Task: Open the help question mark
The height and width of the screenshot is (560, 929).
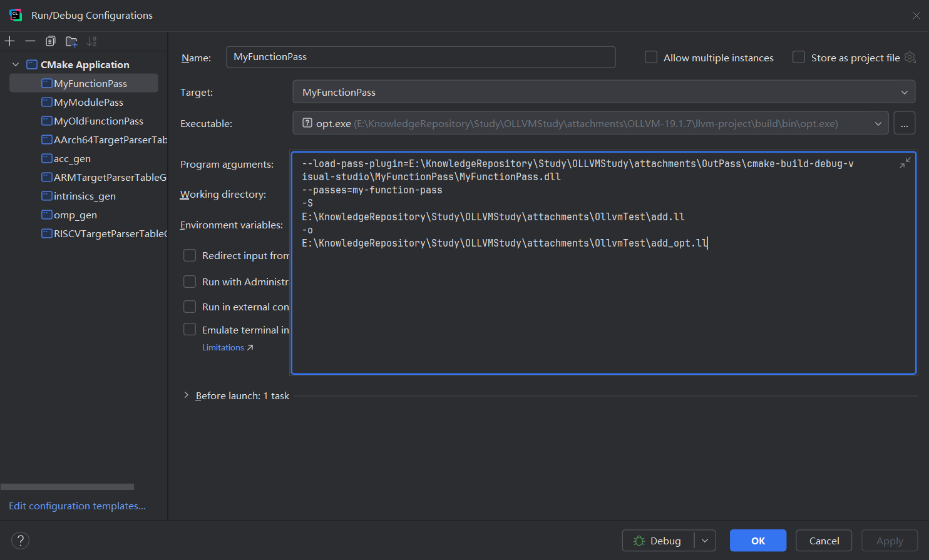Action: 20,540
